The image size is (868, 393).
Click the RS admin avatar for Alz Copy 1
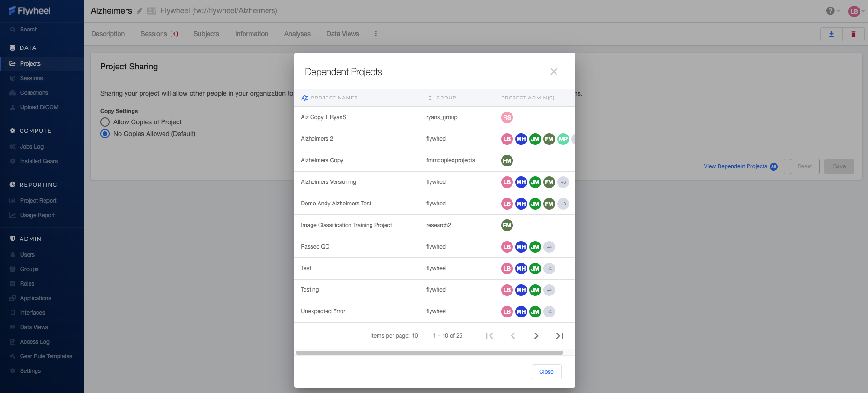pos(507,118)
